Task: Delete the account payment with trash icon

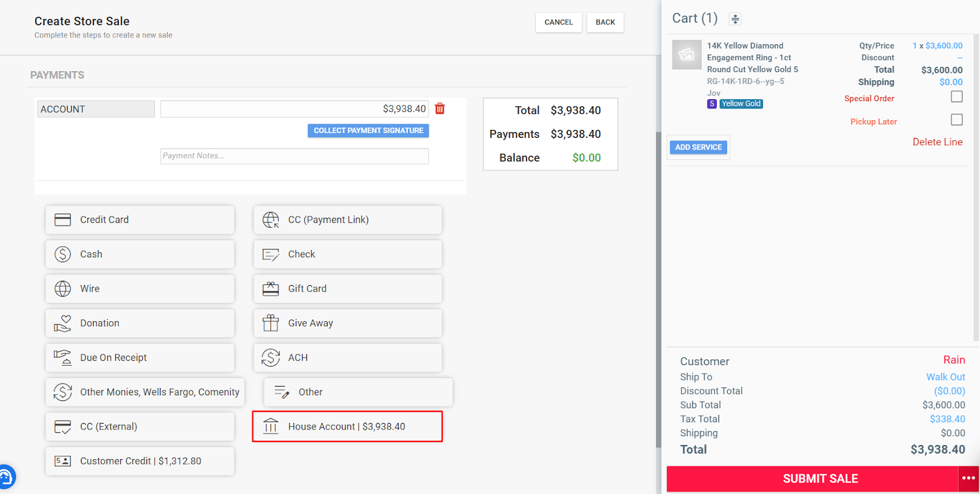Action: 440,108
